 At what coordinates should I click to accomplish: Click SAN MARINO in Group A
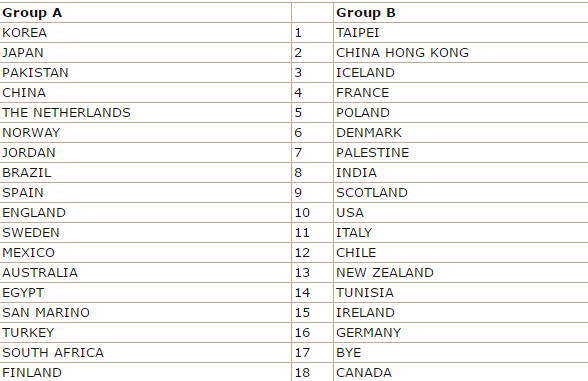pos(146,313)
